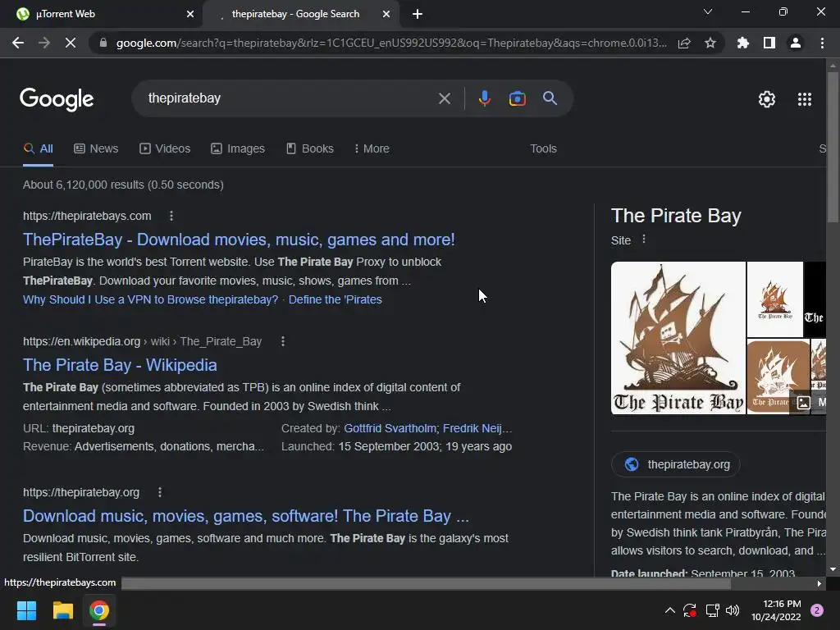Open options for thepiratebays.com result
Screen dimensions: 840x630
coord(171,216)
